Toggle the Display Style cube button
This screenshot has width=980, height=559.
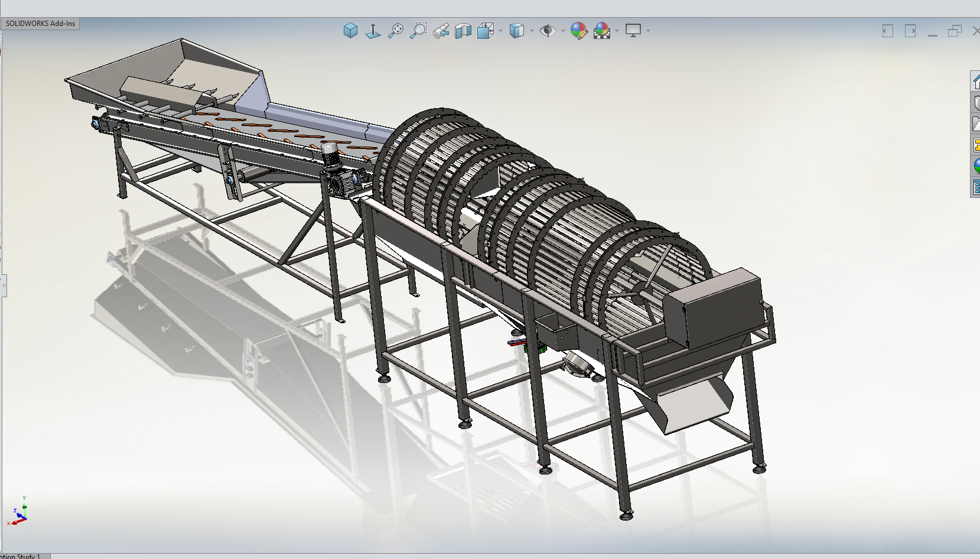(x=516, y=31)
